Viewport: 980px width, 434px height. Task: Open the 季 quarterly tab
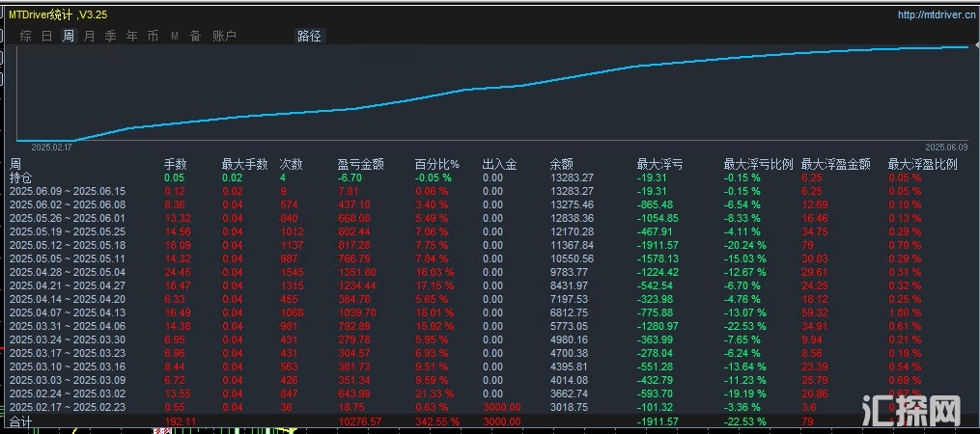(111, 37)
